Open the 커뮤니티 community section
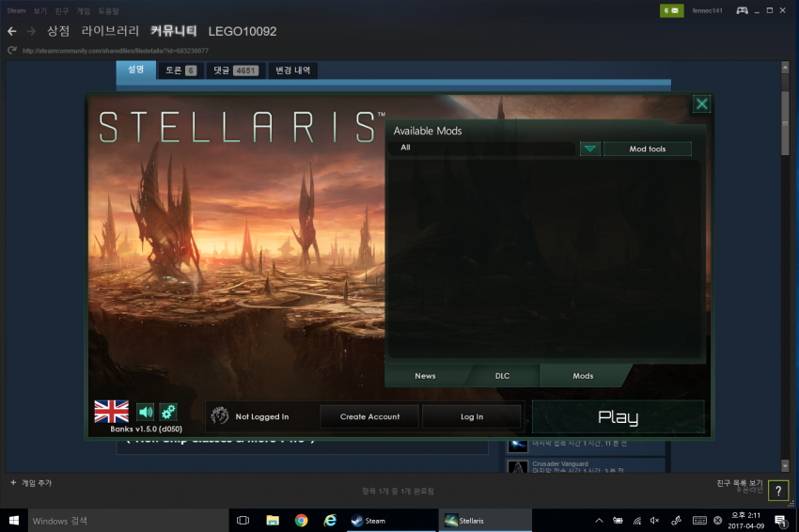 coord(173,31)
